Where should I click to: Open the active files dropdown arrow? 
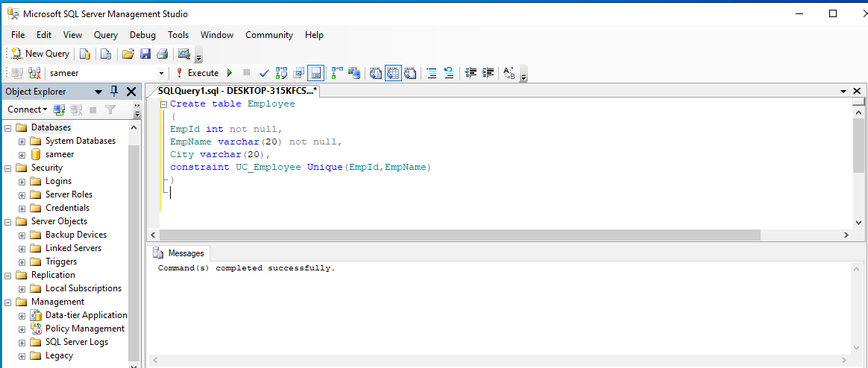click(x=843, y=92)
